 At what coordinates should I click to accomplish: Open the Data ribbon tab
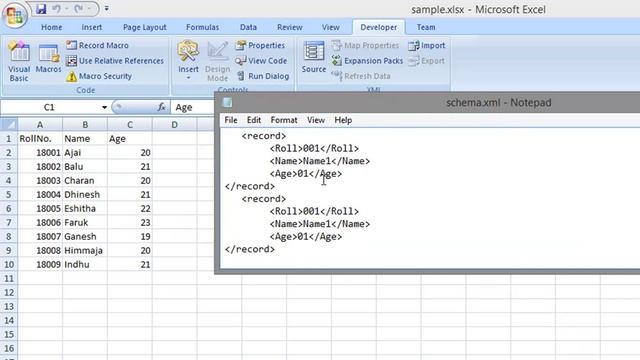[x=248, y=27]
